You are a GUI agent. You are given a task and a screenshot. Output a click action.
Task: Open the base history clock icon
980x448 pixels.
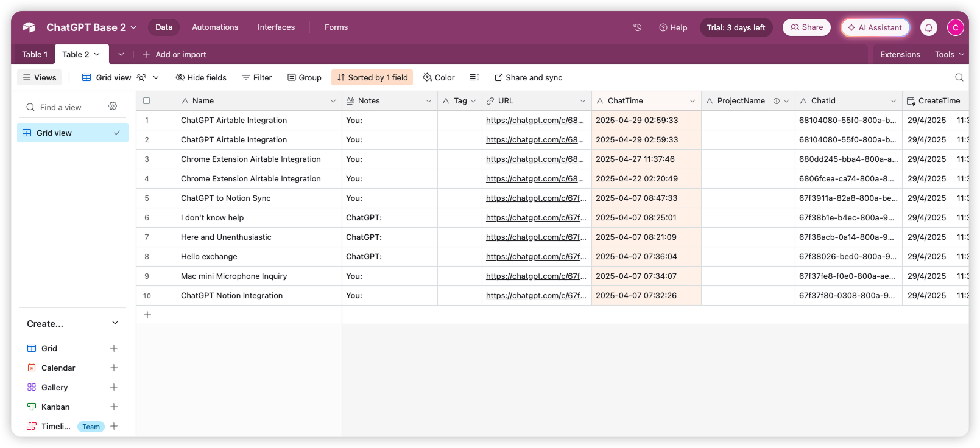click(638, 27)
